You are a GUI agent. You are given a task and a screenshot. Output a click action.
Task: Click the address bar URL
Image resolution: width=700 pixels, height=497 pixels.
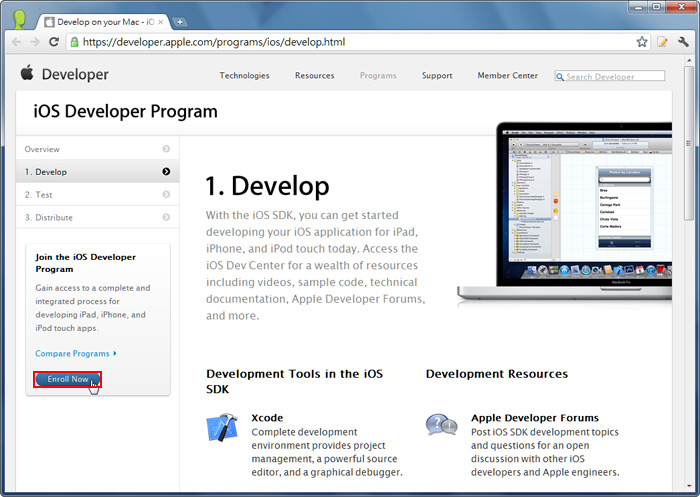point(214,42)
